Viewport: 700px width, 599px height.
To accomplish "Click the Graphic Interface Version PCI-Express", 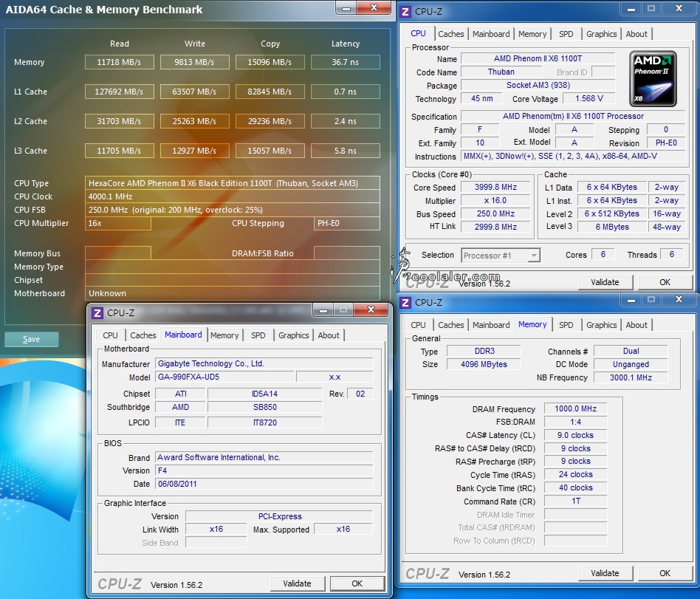I will [x=279, y=516].
